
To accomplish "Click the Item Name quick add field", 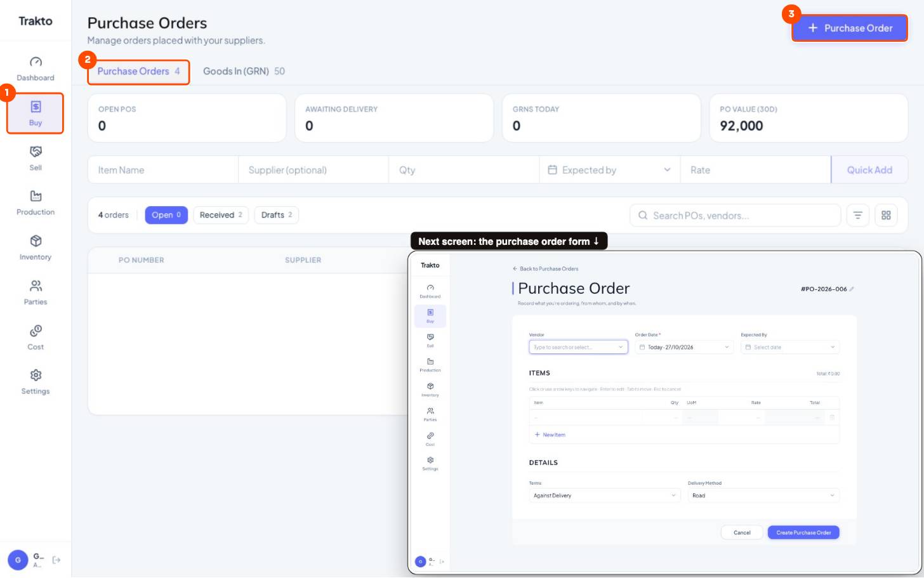I will pyautogui.click(x=163, y=170).
